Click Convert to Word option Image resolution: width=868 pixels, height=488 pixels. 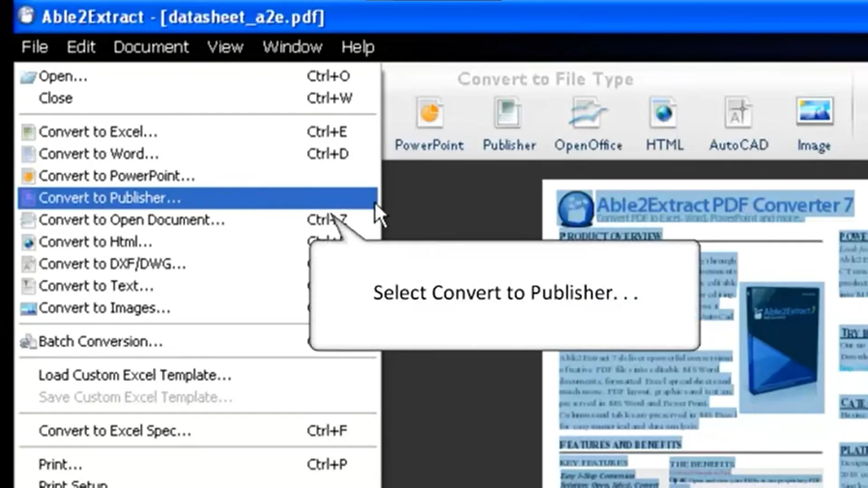tap(99, 154)
